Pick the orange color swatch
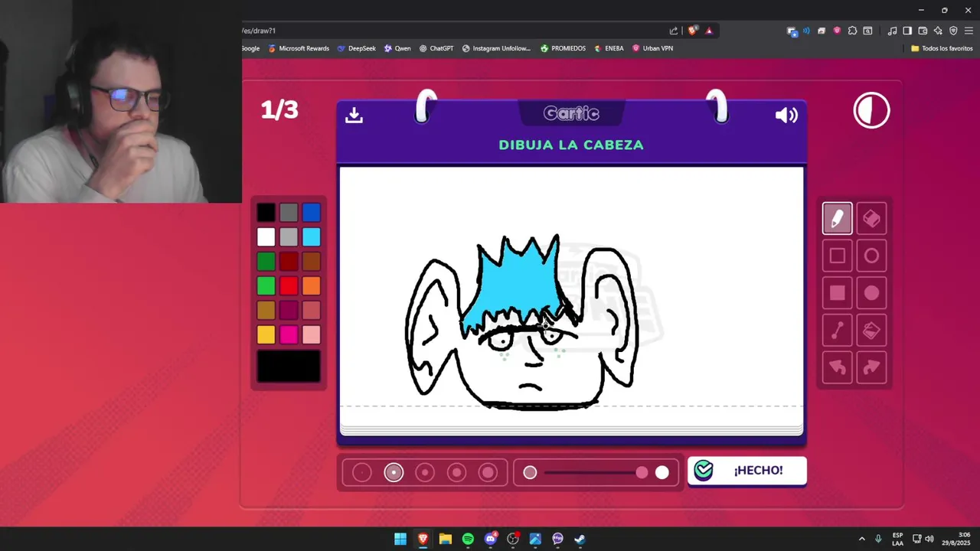 click(x=311, y=286)
